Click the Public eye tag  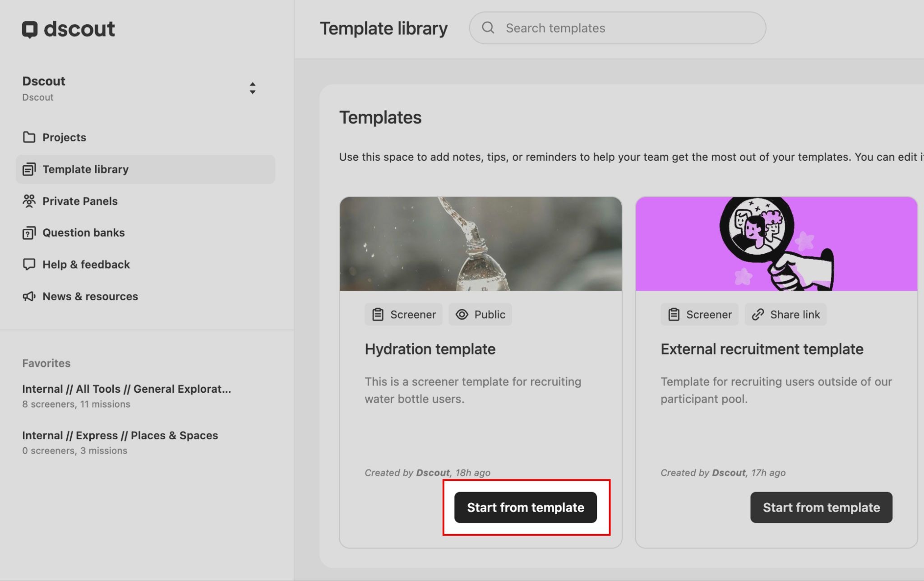[480, 315]
